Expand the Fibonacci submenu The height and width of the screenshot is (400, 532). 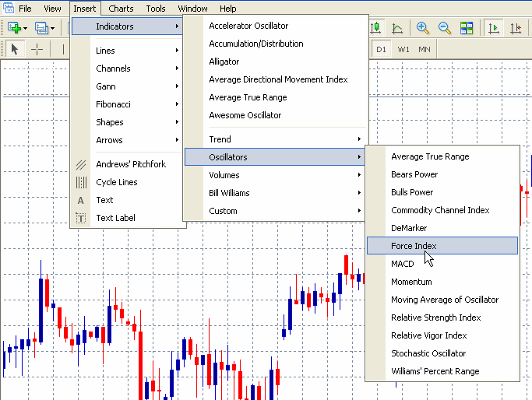tap(128, 104)
